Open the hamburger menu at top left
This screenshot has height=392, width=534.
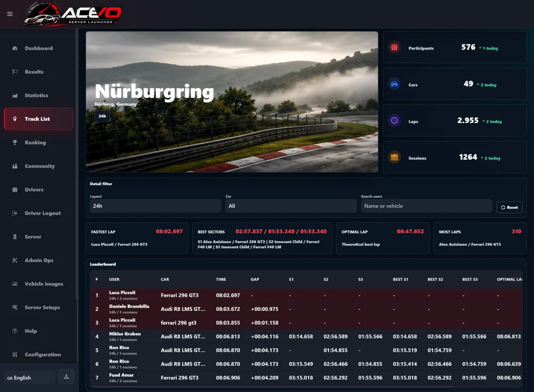click(10, 14)
